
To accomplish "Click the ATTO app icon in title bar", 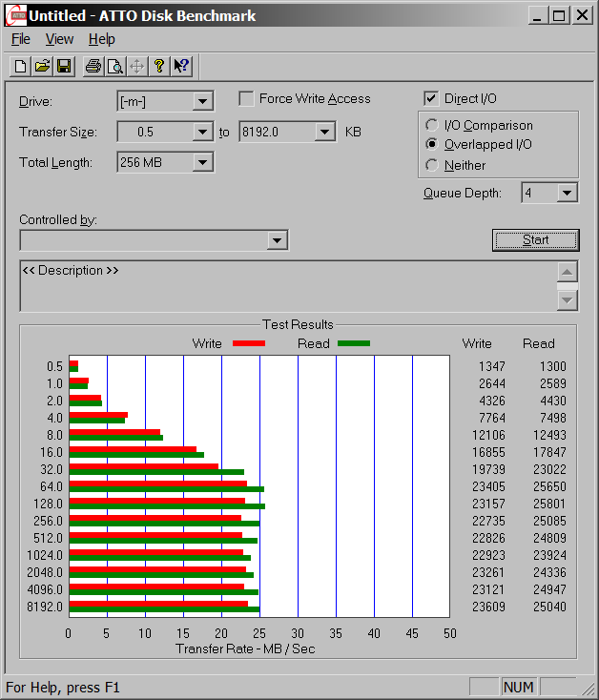I will tap(14, 15).
